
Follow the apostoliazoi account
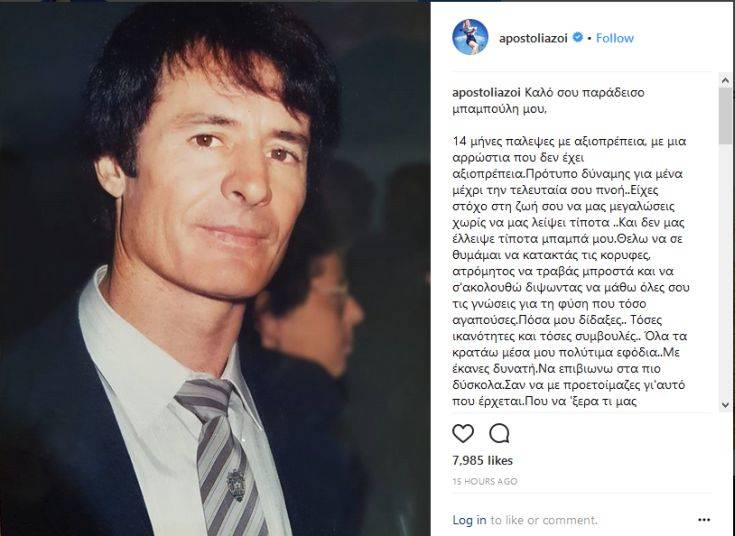click(615, 38)
